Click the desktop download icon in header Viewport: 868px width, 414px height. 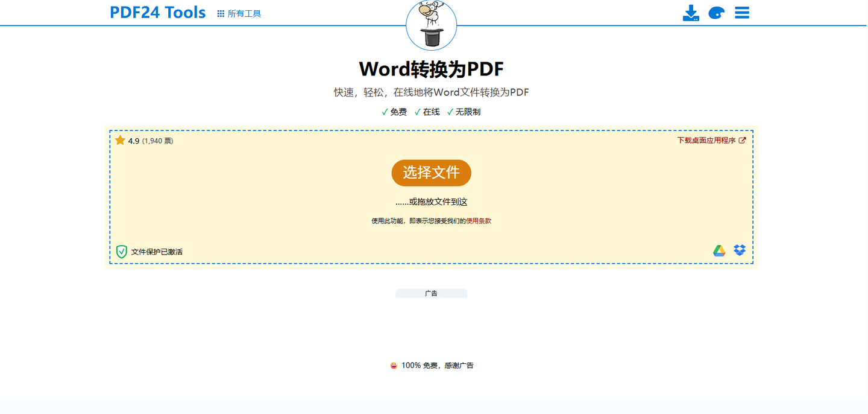click(x=691, y=13)
